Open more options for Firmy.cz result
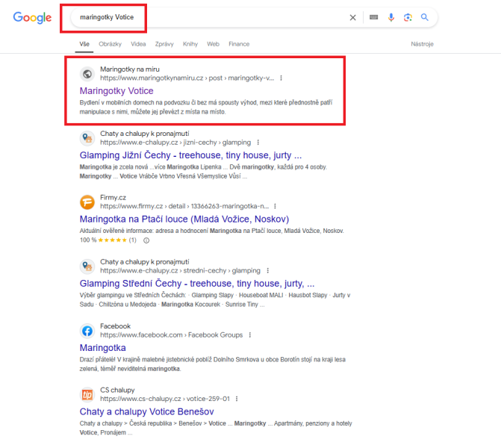The image size is (501, 448). coord(275,206)
